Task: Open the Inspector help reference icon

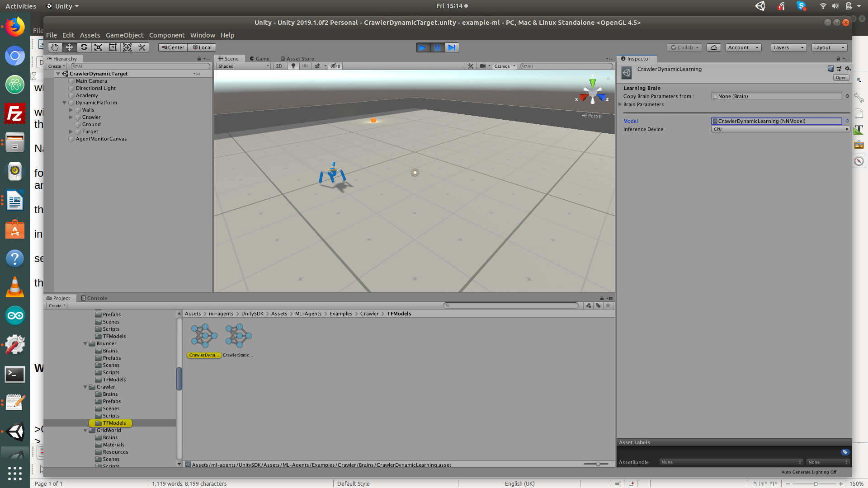Action: (830, 69)
